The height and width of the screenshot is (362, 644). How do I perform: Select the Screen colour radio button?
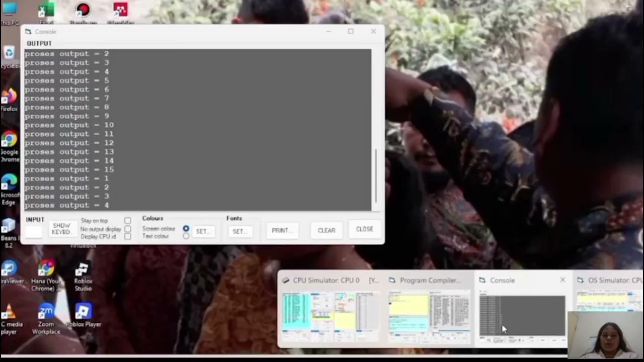point(186,229)
